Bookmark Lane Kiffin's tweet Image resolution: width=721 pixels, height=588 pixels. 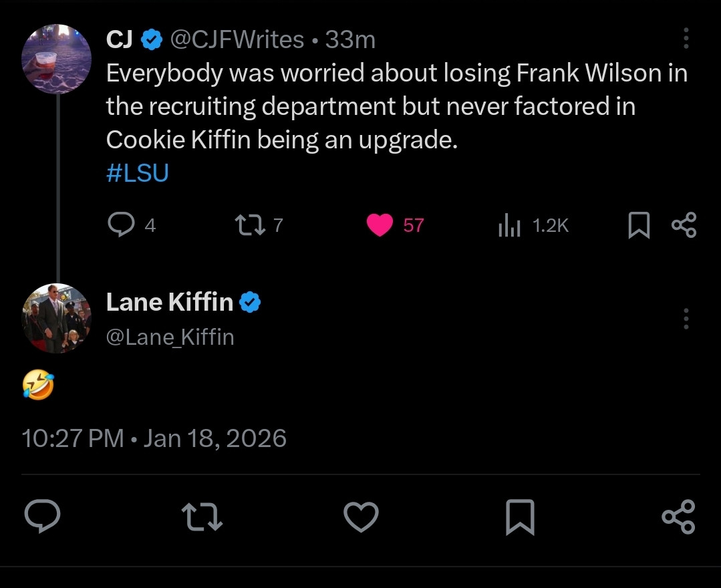click(520, 517)
